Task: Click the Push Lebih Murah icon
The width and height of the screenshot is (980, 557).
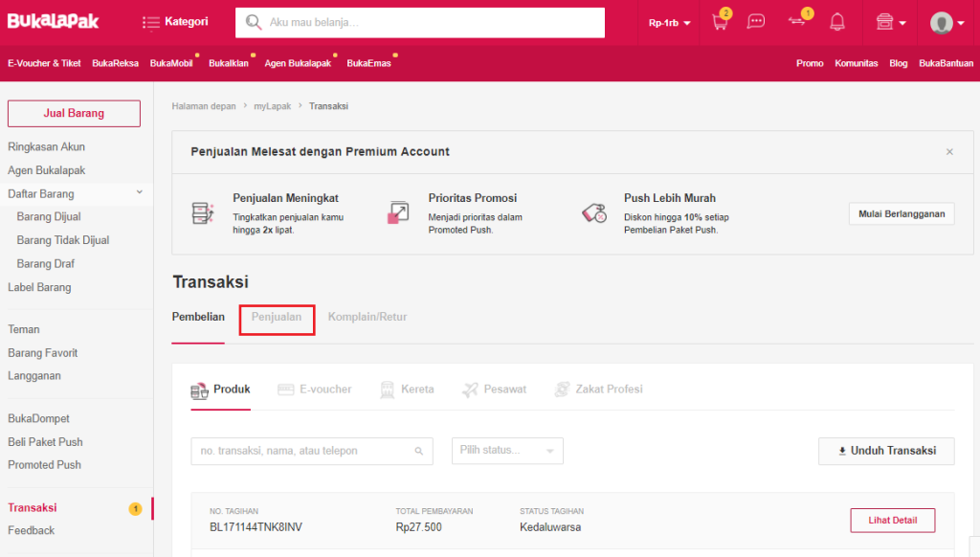Action: point(593,213)
